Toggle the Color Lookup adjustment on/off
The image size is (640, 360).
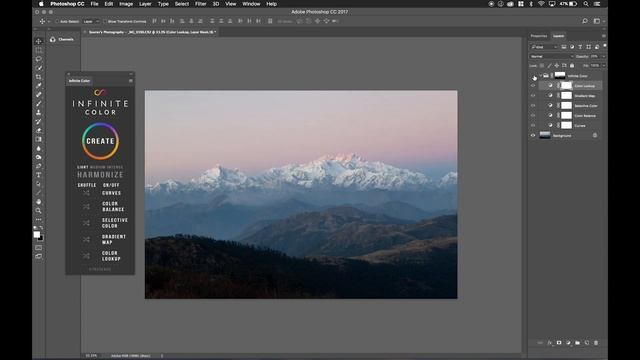111,256
